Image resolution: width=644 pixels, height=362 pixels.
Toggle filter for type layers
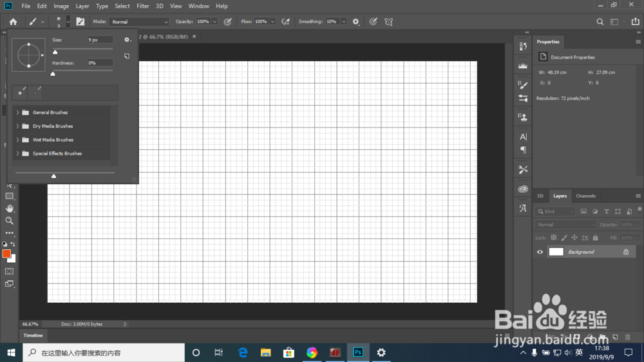pos(606,212)
